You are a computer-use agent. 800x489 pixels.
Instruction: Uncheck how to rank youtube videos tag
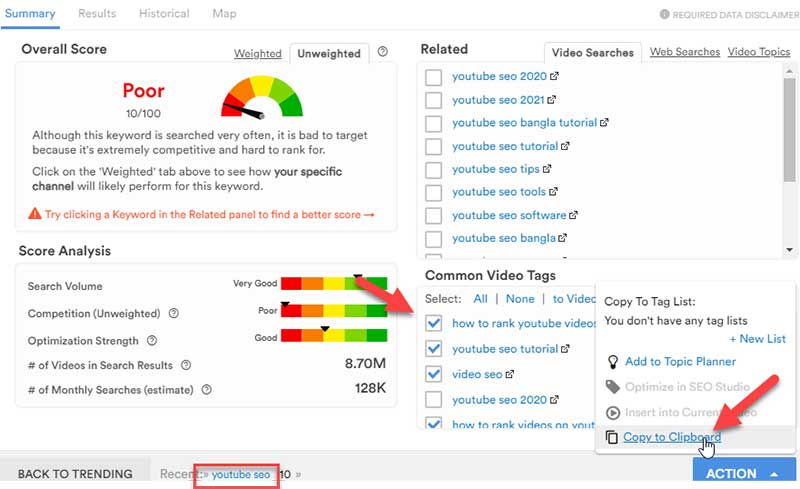[434, 323]
